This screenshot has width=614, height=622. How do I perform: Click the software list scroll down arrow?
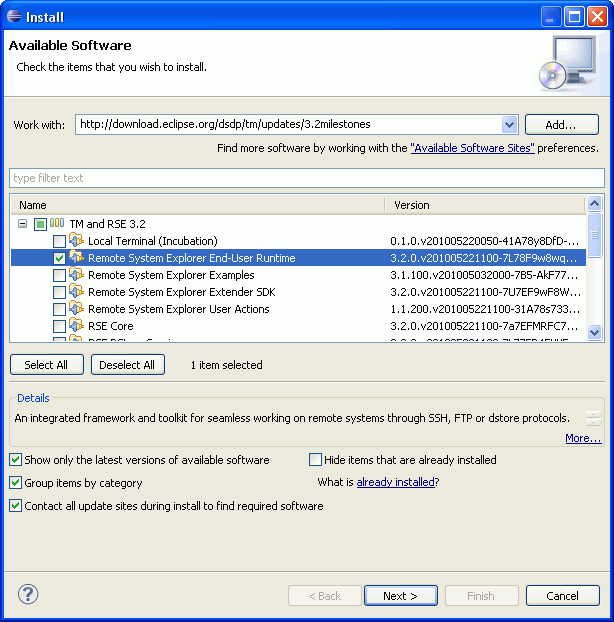click(x=594, y=332)
